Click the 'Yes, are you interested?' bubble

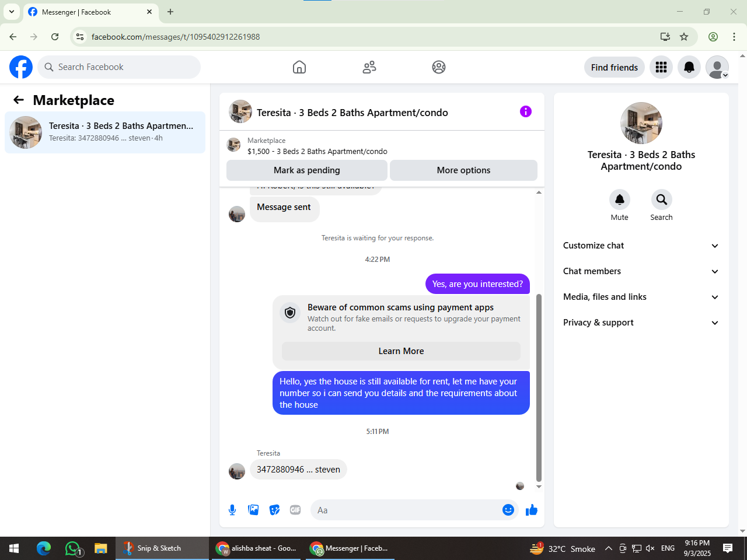[477, 284]
